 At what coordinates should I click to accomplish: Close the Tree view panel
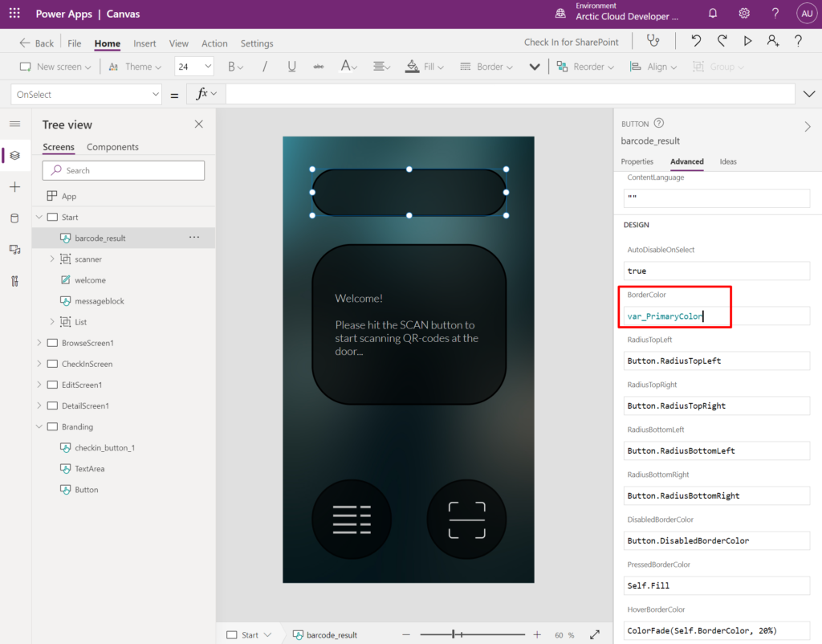point(199,124)
